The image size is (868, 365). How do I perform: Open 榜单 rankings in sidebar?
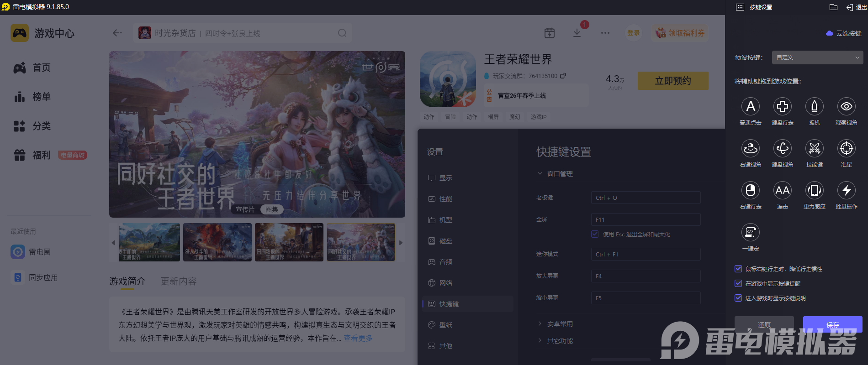click(32, 97)
